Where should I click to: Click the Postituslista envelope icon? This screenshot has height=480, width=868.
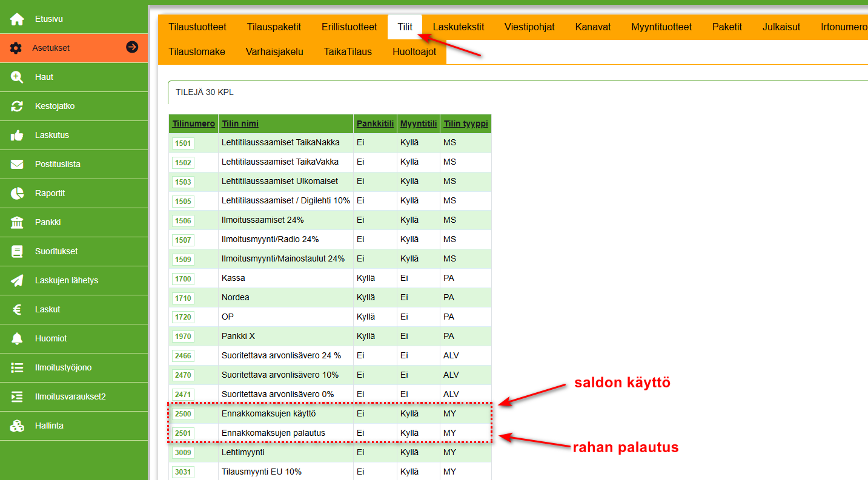point(17,164)
